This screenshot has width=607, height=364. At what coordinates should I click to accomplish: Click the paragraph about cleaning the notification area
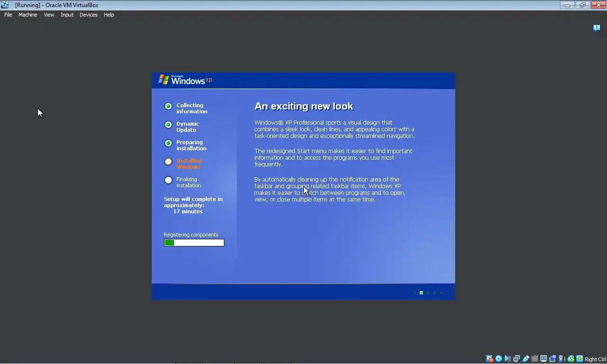pos(330,190)
